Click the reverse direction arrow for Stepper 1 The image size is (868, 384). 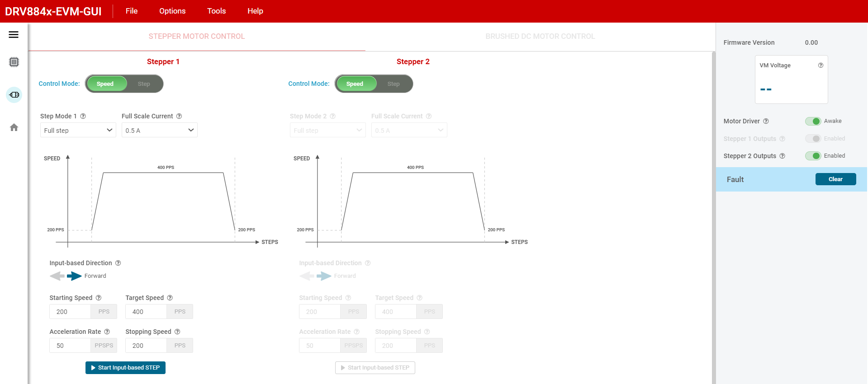57,276
